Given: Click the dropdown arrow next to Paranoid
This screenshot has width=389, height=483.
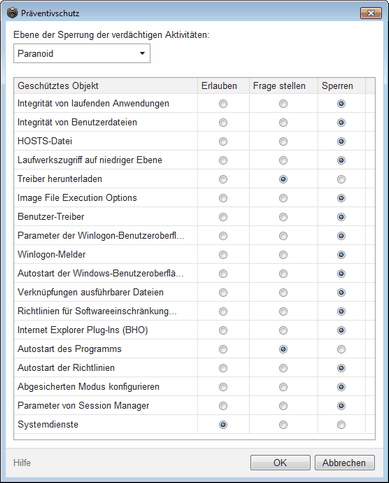Looking at the screenshot, I should (142, 53).
